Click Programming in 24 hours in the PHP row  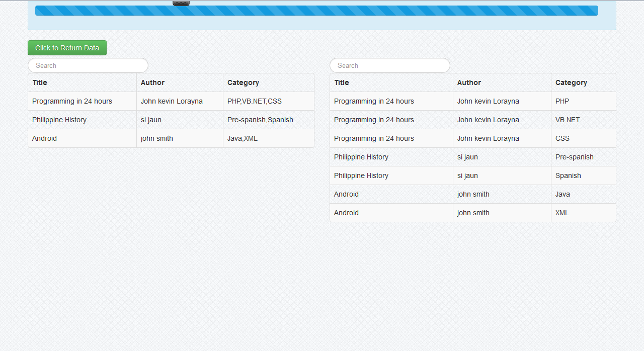(374, 101)
